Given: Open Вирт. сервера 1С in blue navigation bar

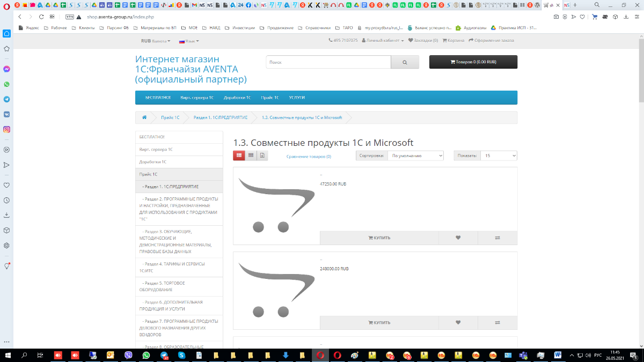Looking at the screenshot, I should [x=197, y=98].
